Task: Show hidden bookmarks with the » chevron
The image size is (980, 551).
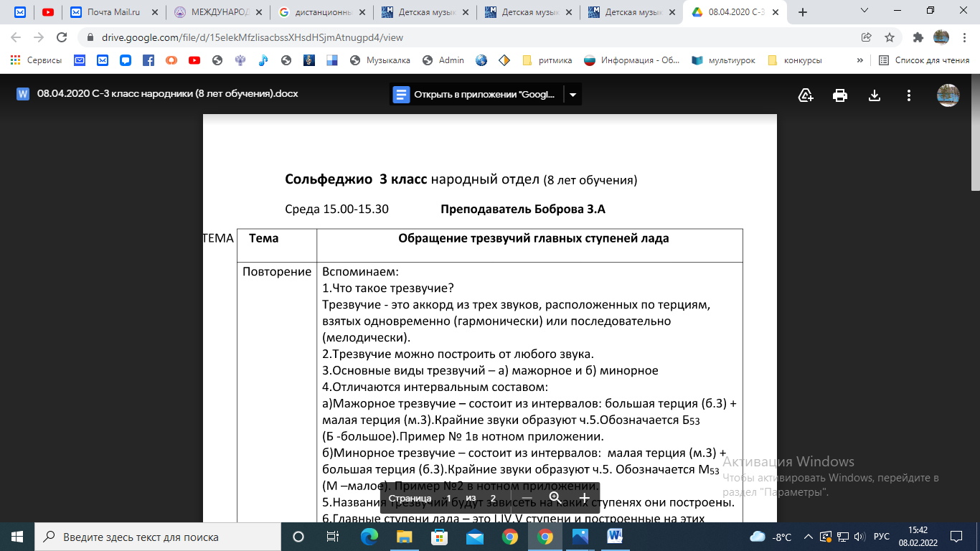Action: (859, 60)
